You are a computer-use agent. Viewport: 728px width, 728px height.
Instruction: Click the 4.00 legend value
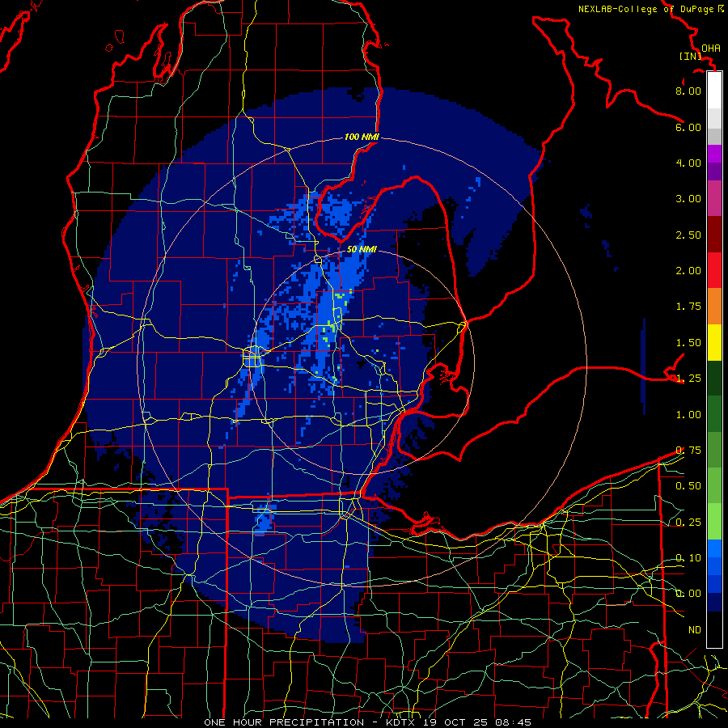688,163
